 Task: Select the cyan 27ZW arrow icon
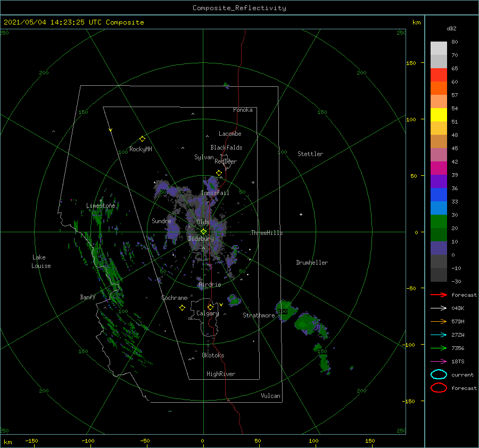439,335
